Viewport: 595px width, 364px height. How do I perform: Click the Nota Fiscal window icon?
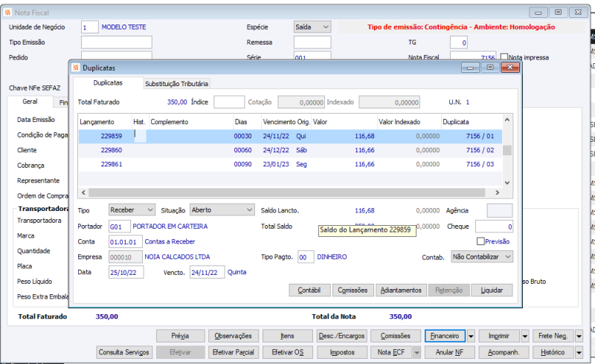7,13
